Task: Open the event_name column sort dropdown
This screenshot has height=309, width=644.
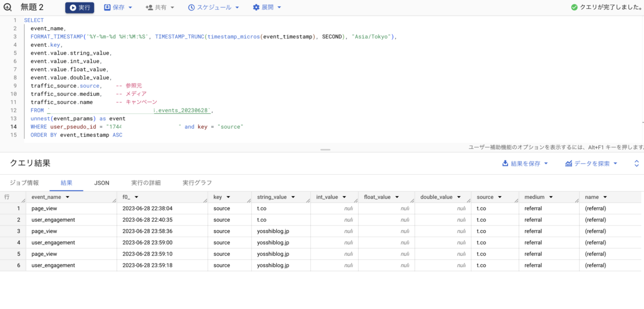Action: [x=68, y=197]
